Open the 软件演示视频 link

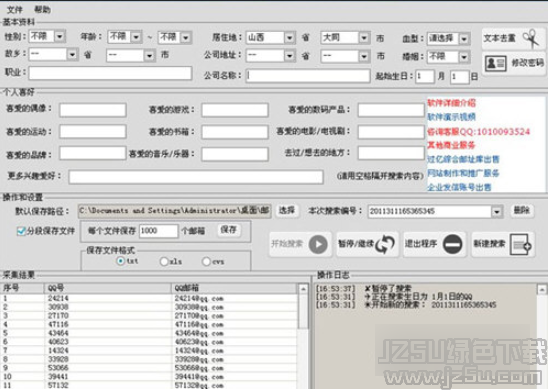(451, 117)
